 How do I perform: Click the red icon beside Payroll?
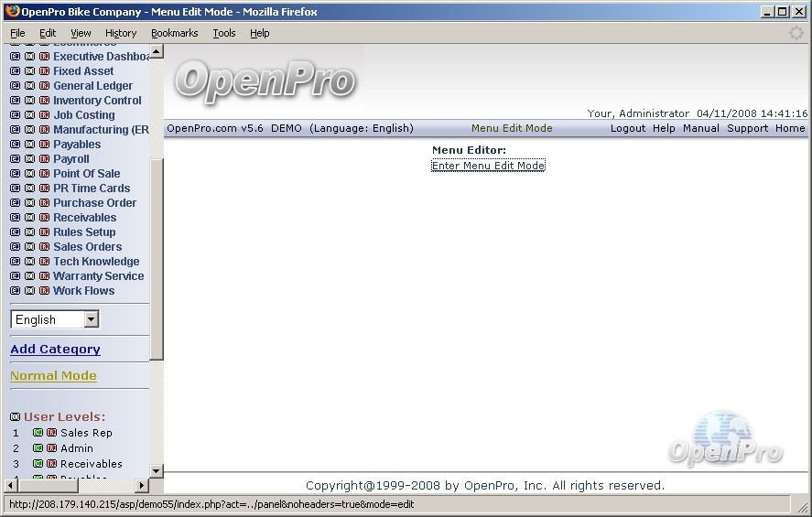(x=44, y=159)
